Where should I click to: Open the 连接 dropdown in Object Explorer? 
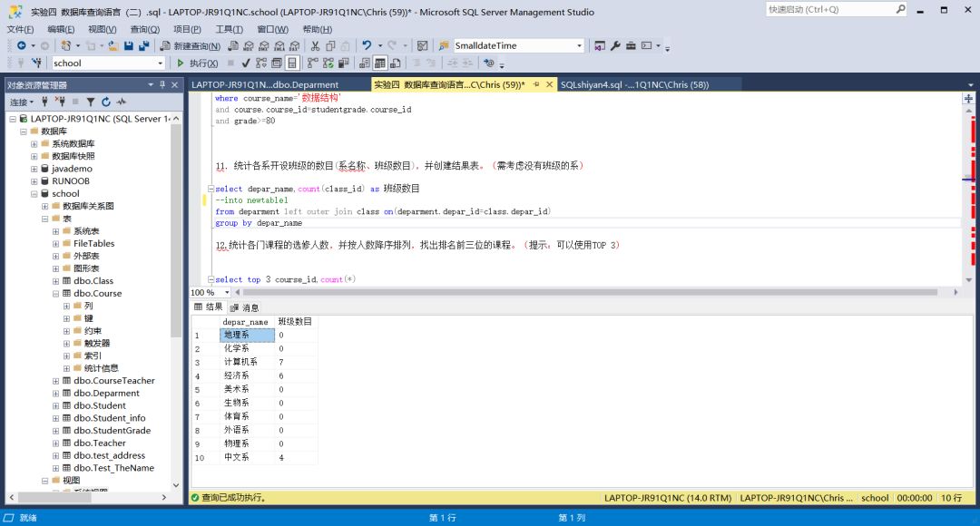[x=22, y=102]
